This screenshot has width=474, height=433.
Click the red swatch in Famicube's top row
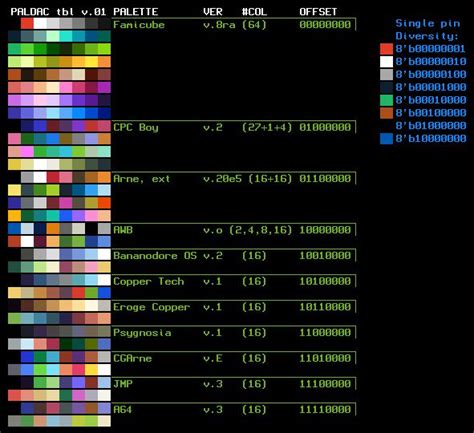pos(27,24)
